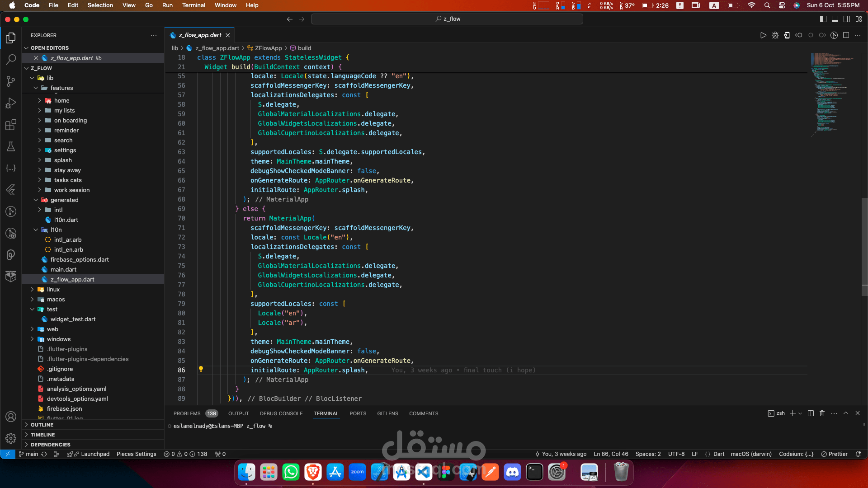
Task: Click the Run code play icon
Action: click(763, 35)
